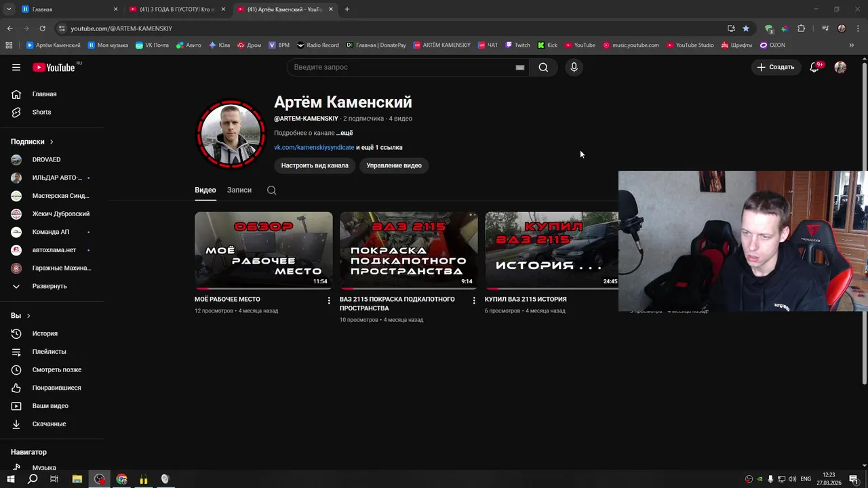This screenshot has height=488, width=868.
Task: Expand the Подписки section chevron
Action: pyautogui.click(x=52, y=142)
